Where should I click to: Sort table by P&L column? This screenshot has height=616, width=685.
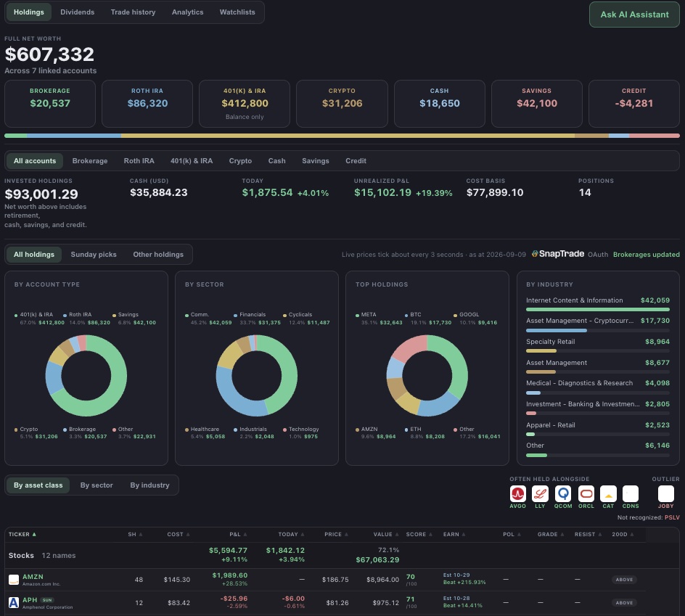tap(238, 534)
